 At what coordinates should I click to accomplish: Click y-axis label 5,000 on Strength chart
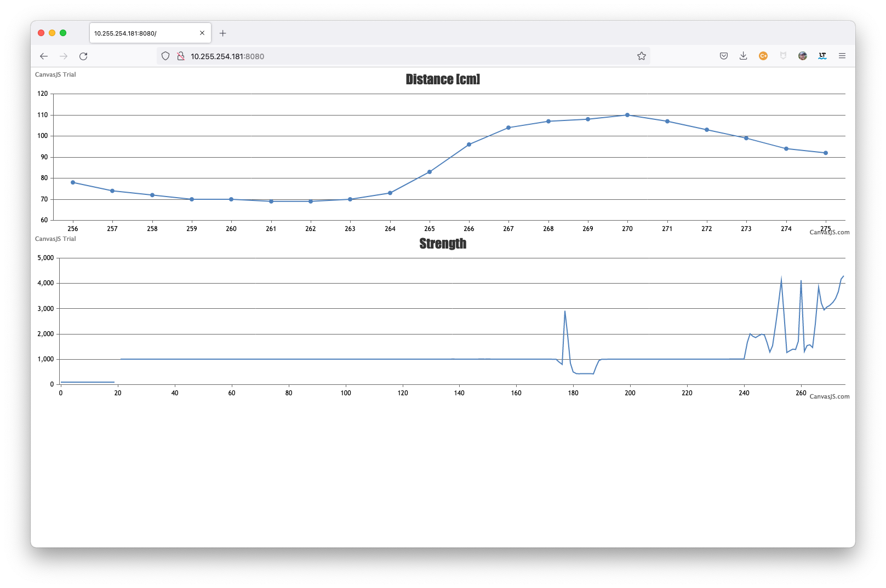pyautogui.click(x=45, y=258)
